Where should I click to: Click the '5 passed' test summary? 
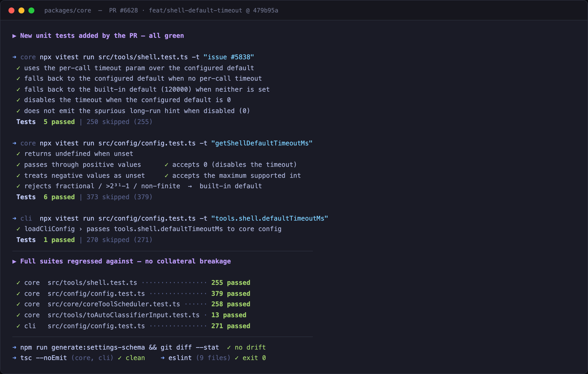[x=59, y=122]
